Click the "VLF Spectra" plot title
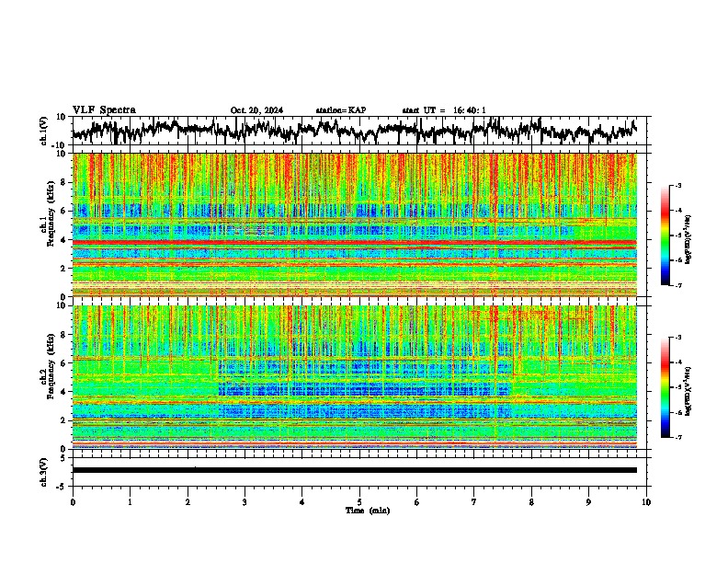 (x=104, y=110)
